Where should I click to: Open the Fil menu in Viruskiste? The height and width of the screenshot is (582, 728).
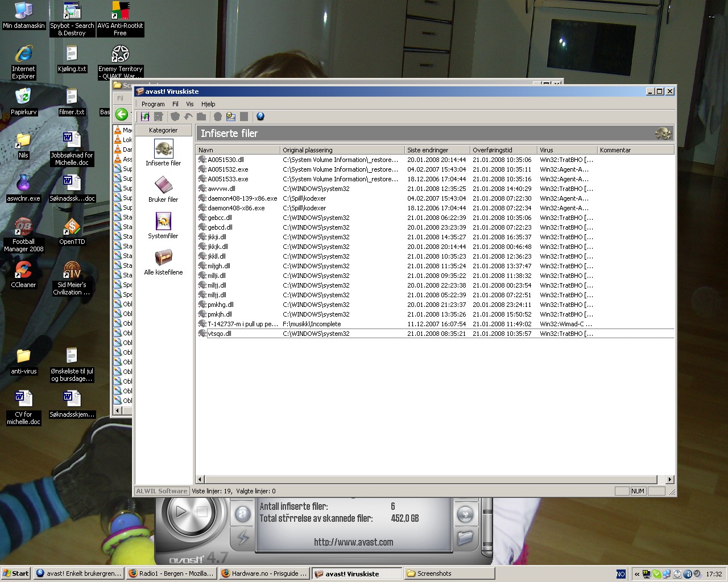point(175,104)
